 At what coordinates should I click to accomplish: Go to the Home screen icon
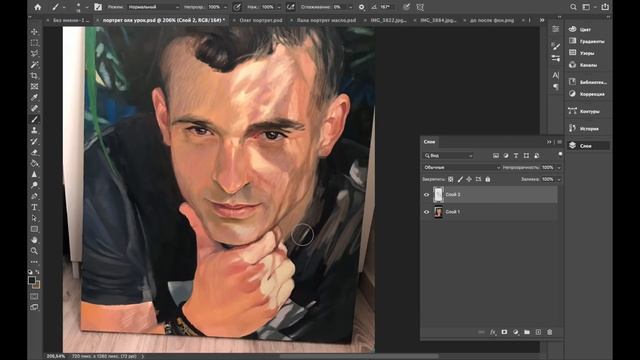click(38, 7)
